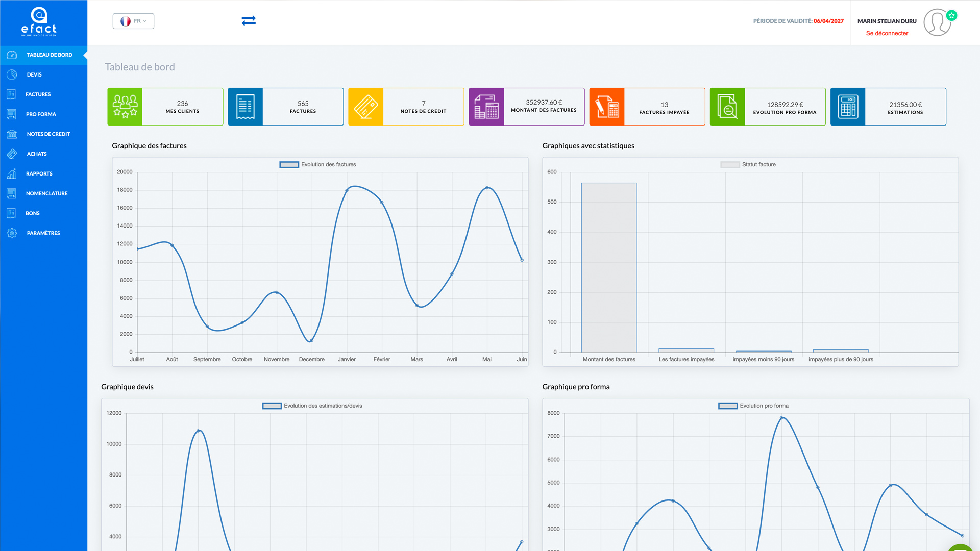The height and width of the screenshot is (551, 980).
Task: Open the Factures sidebar menu item
Action: point(38,94)
